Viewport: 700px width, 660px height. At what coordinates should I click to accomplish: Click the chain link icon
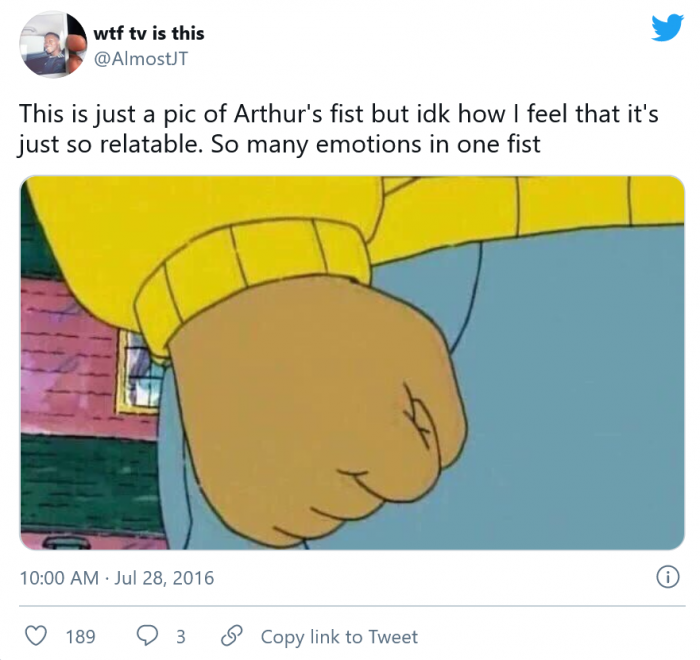[x=232, y=636]
